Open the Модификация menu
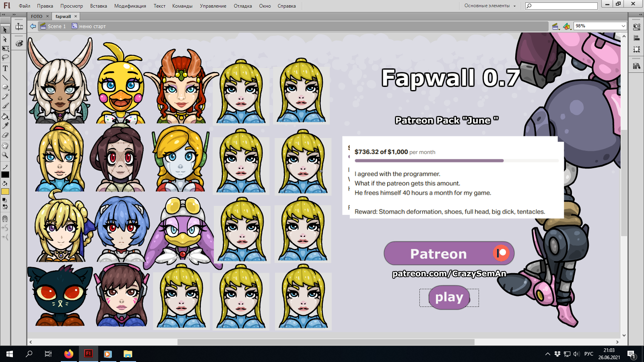This screenshot has width=644, height=362. click(x=130, y=6)
